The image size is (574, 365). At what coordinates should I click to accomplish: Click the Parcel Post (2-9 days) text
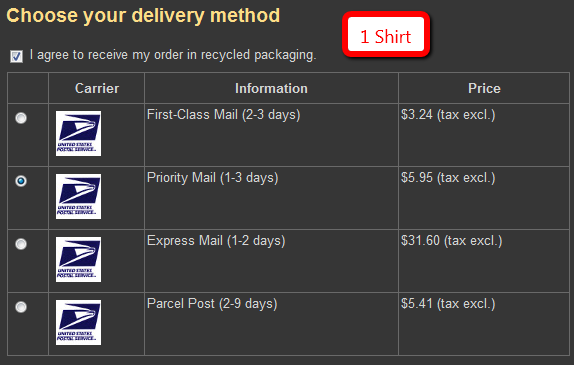(x=212, y=303)
